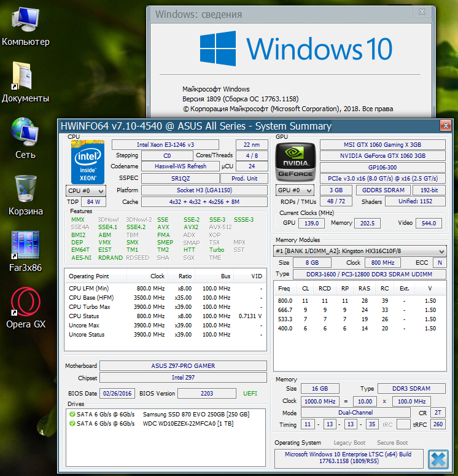458x476 pixels.
Task: Click the blue X icon near Operating System
Action: coord(438,459)
